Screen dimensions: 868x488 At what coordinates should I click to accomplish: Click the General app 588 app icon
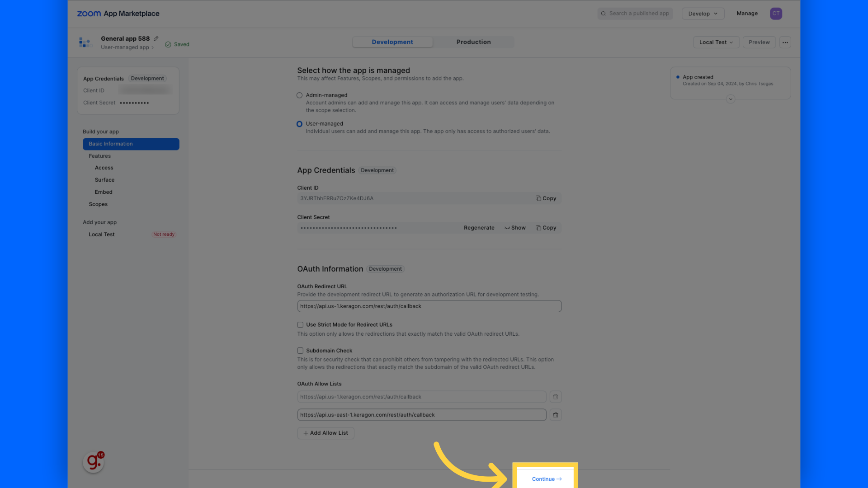point(85,42)
